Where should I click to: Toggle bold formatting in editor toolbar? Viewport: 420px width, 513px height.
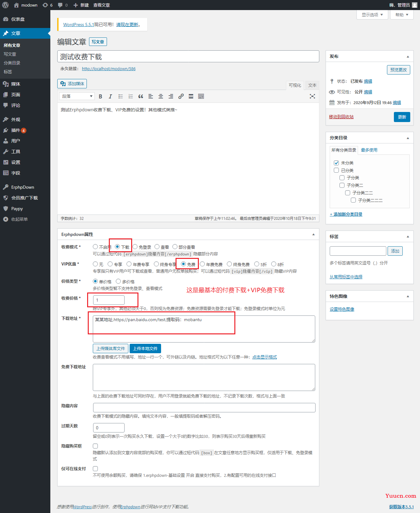pyautogui.click(x=100, y=96)
